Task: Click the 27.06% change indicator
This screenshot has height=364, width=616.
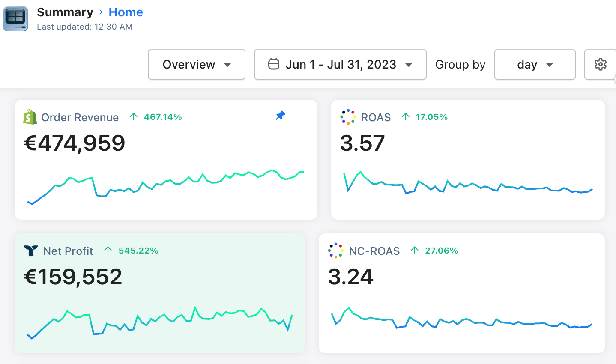Action: pos(434,251)
